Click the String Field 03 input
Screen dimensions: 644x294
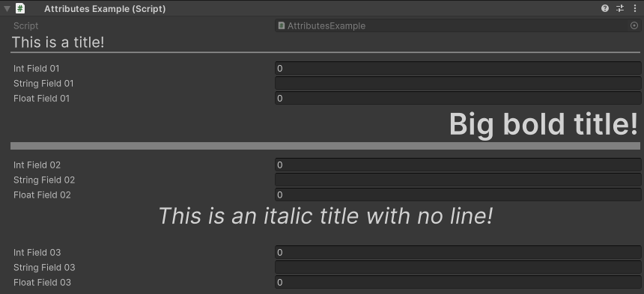[x=458, y=267]
